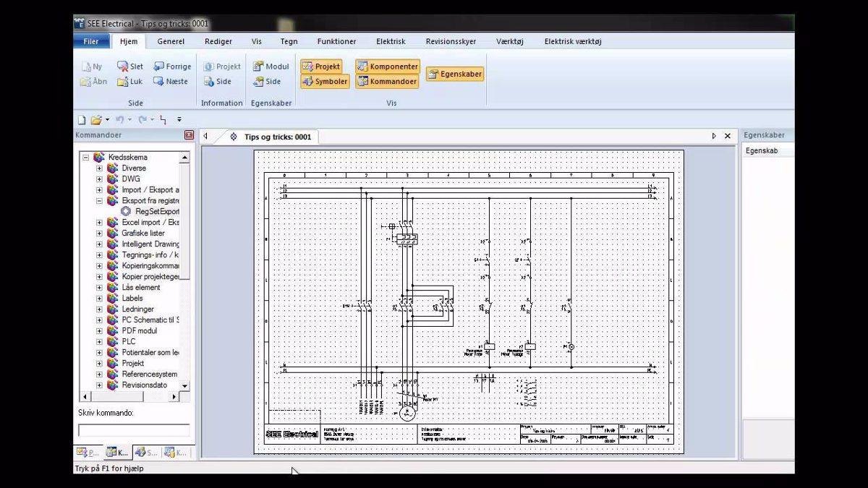
Task: Toggle the Egenskaber panel visibility
Action: coord(454,74)
